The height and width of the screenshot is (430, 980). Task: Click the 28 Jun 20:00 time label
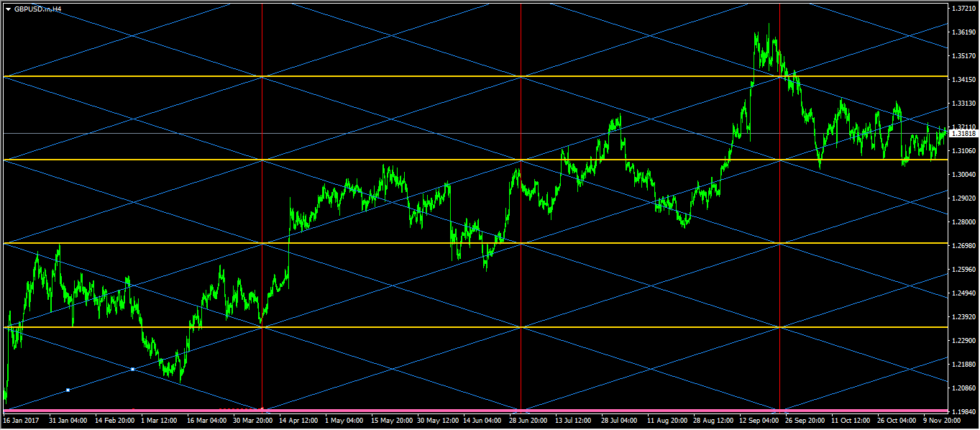click(530, 419)
